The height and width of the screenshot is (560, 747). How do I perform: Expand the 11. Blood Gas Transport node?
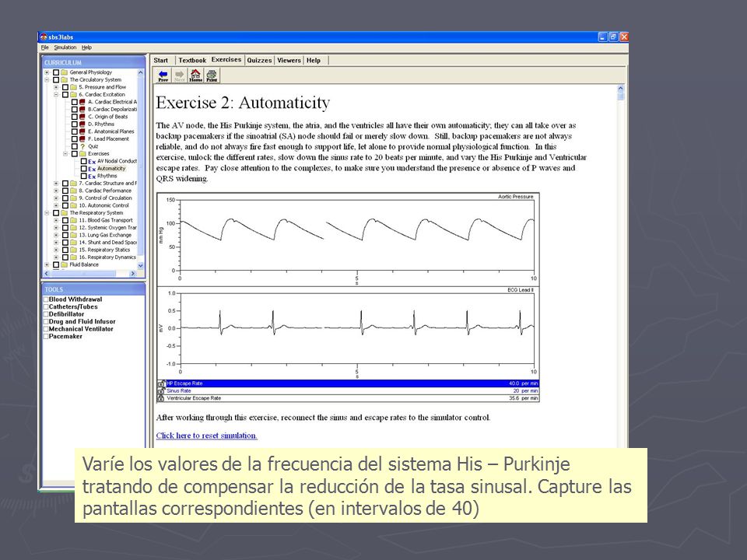(x=56, y=220)
